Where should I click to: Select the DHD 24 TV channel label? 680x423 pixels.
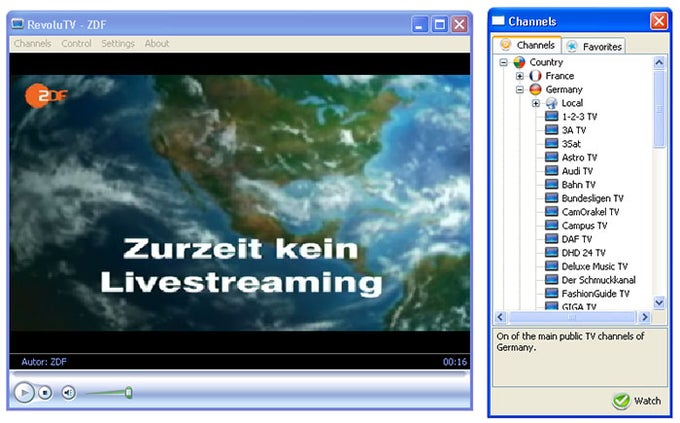point(583,253)
